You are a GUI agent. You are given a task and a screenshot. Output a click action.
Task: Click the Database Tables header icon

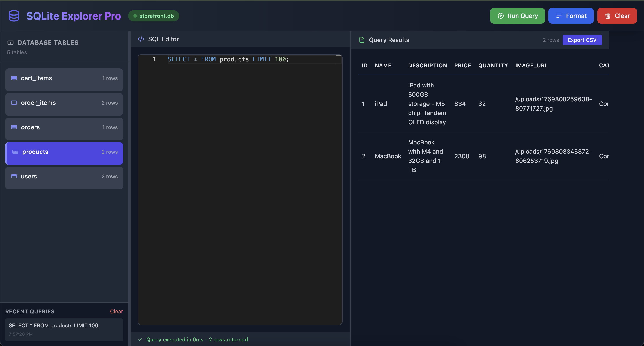11,43
